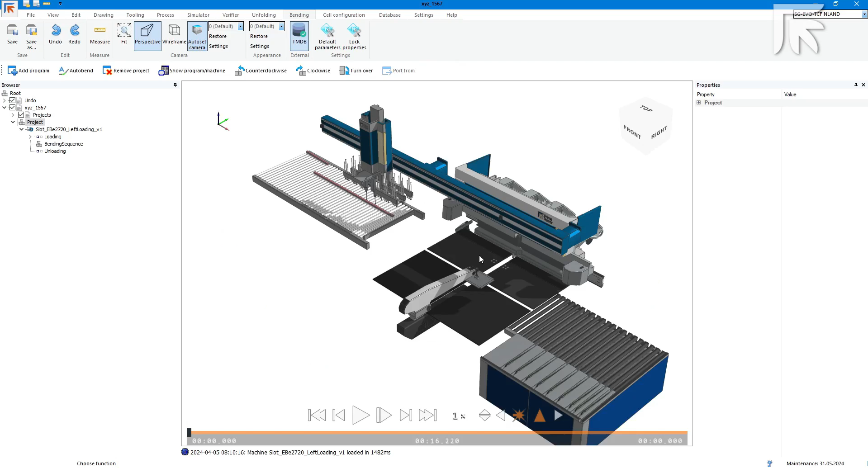The width and height of the screenshot is (868, 468).
Task: Uncheck the Undo checkbox in Browser
Action: [x=13, y=100]
